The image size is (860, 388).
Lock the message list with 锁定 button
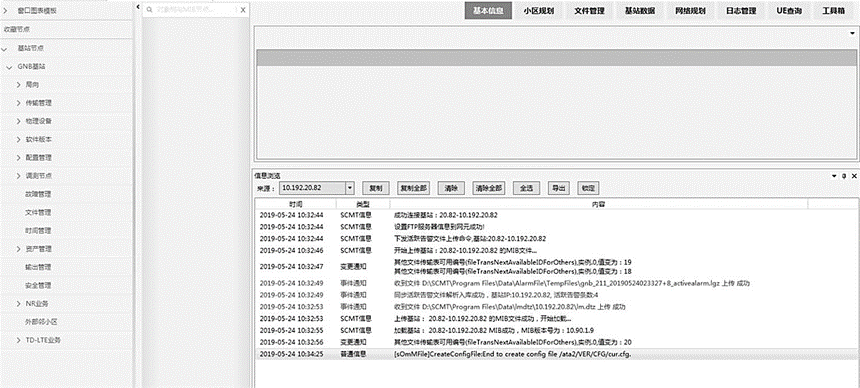tap(589, 188)
